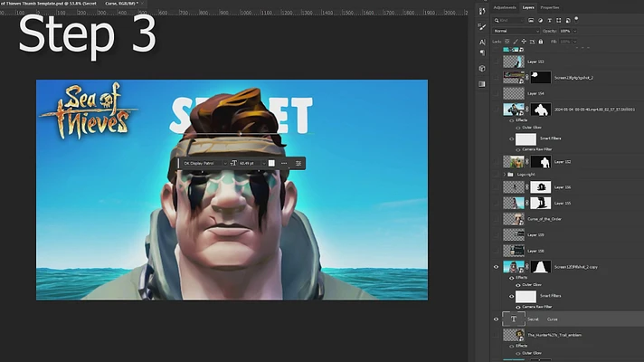Lock image pixels brush icon
Image resolution: width=644 pixels, height=362 pixels.
click(516, 42)
